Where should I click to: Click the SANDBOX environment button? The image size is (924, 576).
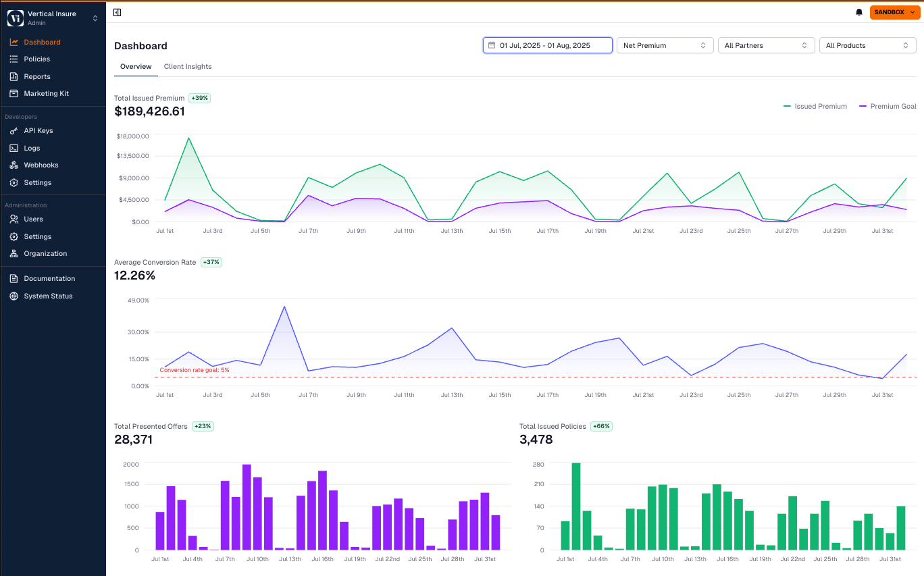coord(894,12)
